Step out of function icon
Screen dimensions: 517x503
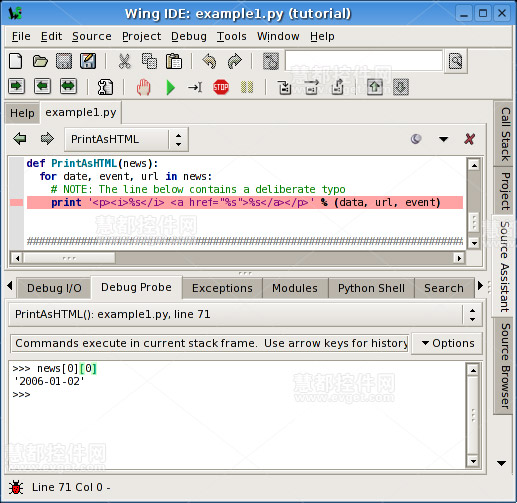point(338,87)
